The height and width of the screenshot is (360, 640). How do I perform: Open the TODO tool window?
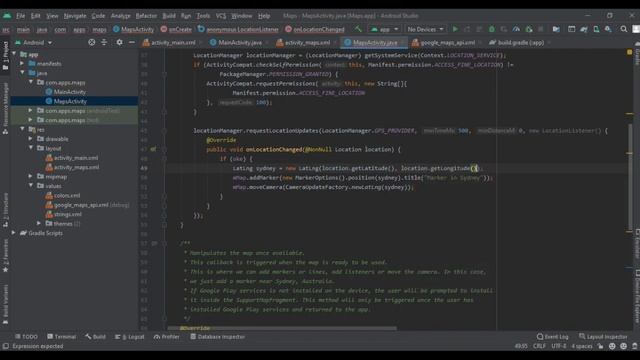[x=26, y=337]
